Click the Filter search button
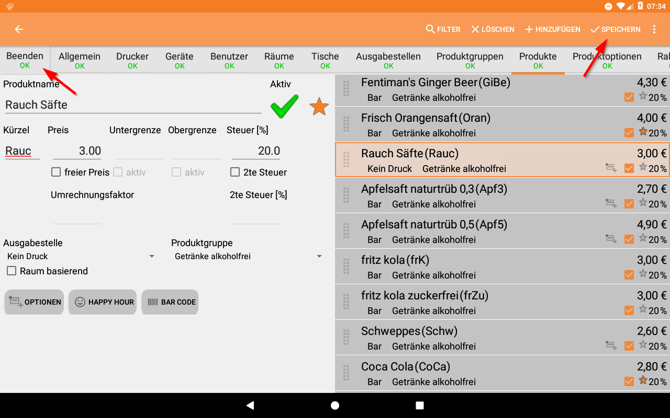Screen dimensions: 670x418 click(x=443, y=30)
